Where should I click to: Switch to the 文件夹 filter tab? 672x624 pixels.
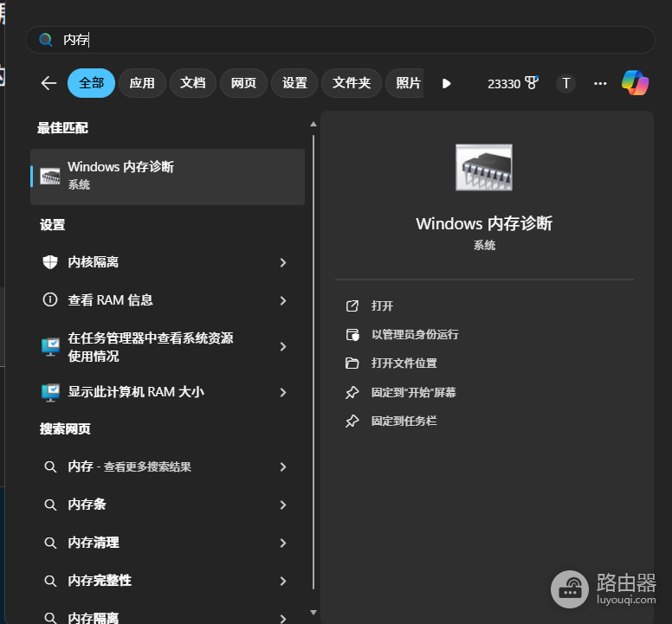click(x=352, y=83)
